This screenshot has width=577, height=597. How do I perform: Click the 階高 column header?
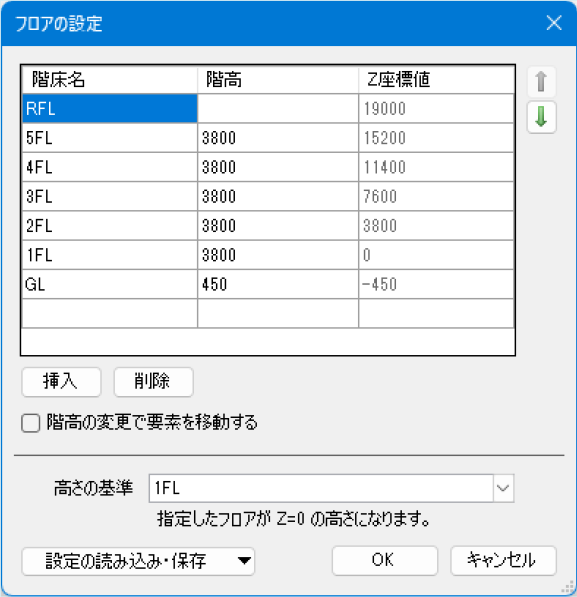pyautogui.click(x=278, y=80)
